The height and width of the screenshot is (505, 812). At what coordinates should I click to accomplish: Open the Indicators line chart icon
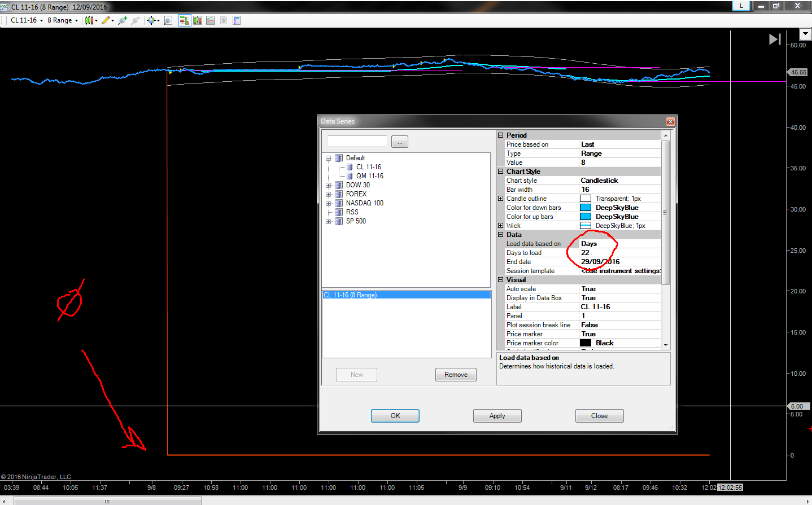point(211,20)
